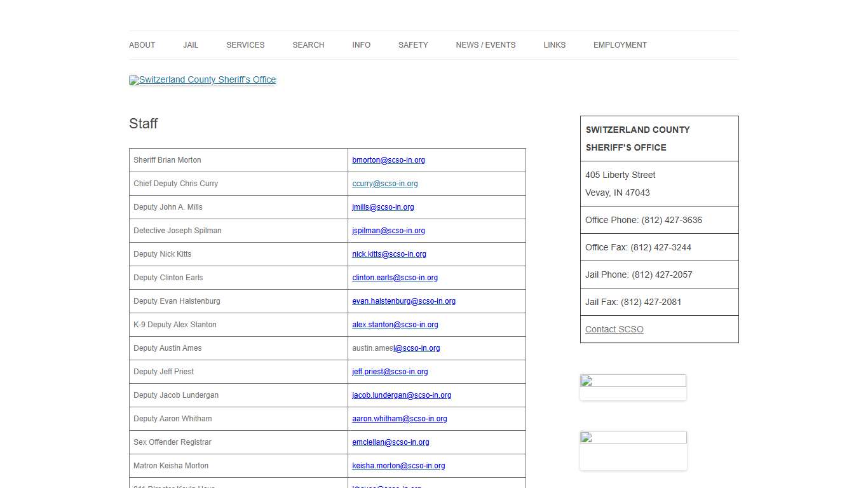Open the Links menu item
Viewport: 868px width, 488px height.
554,45
